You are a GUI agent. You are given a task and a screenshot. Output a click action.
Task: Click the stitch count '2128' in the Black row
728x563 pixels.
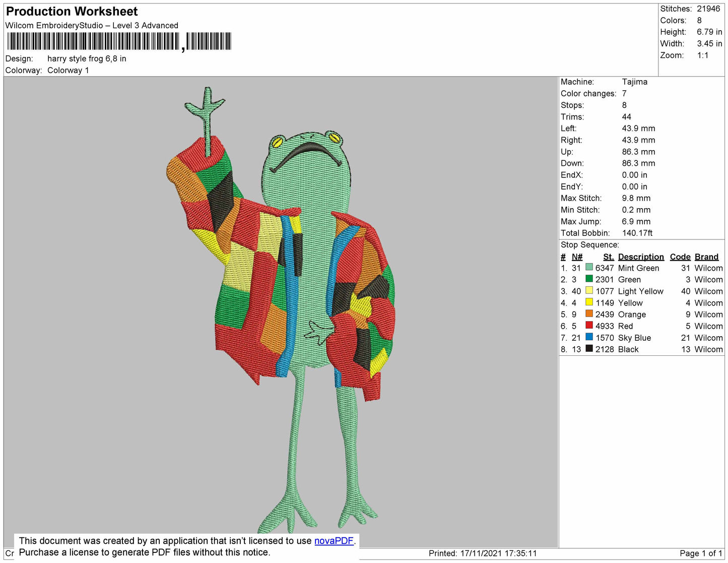[x=605, y=349]
